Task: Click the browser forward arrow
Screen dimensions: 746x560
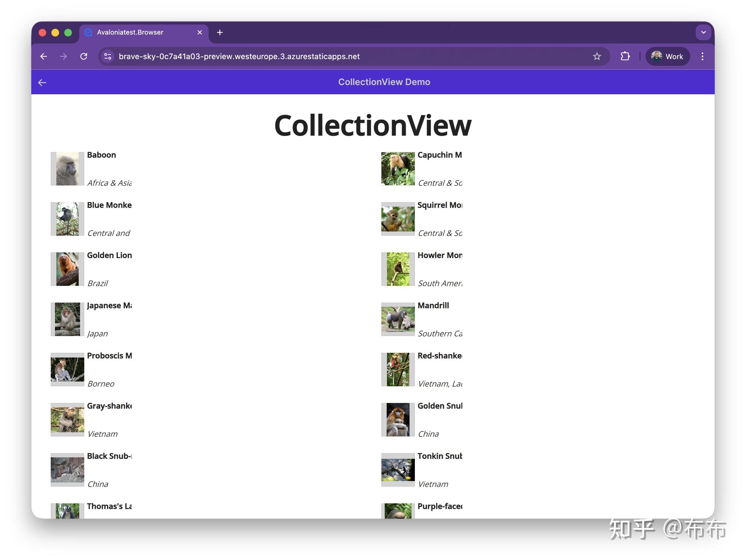Action: point(63,56)
